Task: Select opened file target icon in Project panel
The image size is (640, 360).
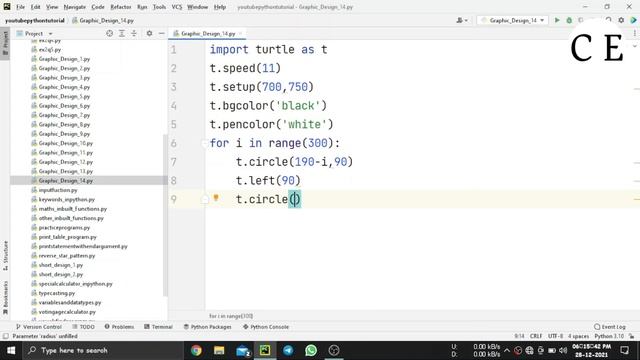Action: pyautogui.click(x=109, y=33)
